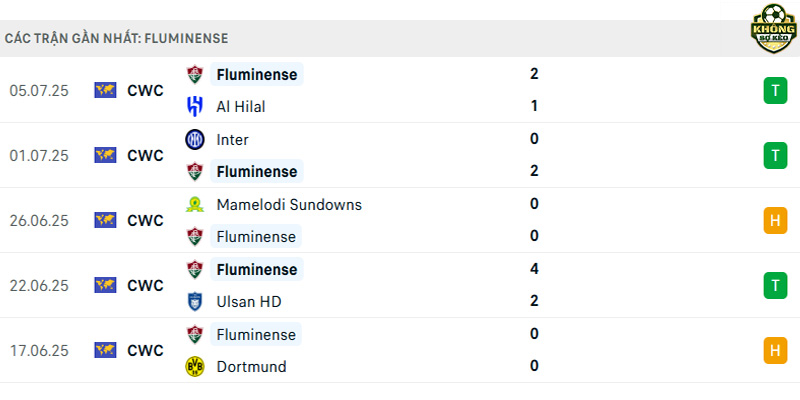Click the Không Sợ Kèo site logo
The height and width of the screenshot is (400, 800).
point(773,29)
